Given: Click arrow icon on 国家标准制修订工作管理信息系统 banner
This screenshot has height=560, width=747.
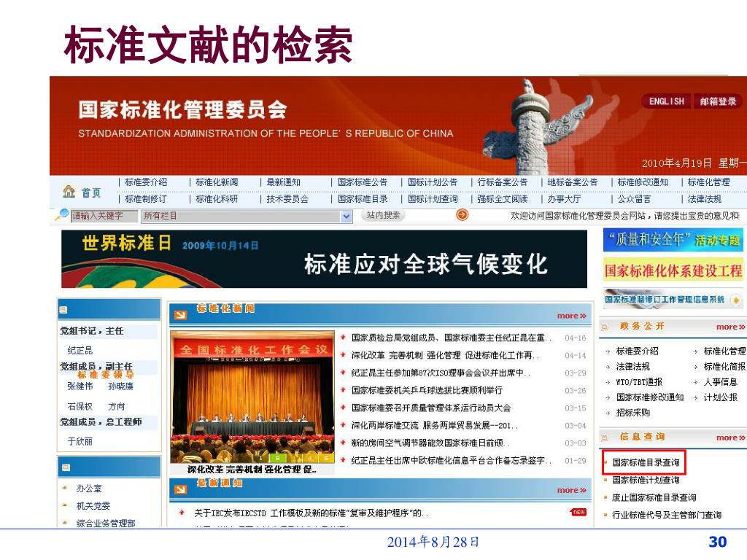Looking at the screenshot, I should click(736, 300).
